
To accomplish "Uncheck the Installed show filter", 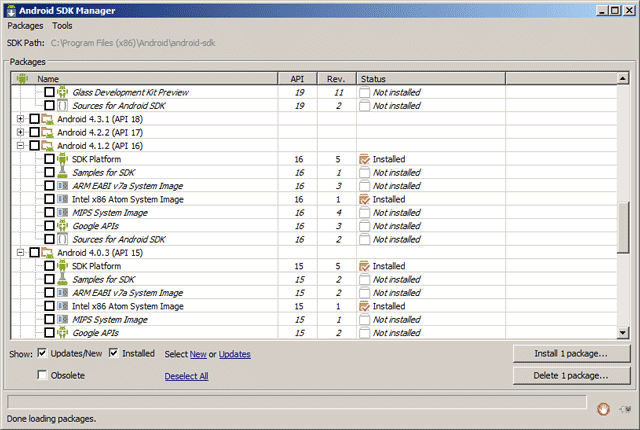I will [113, 353].
